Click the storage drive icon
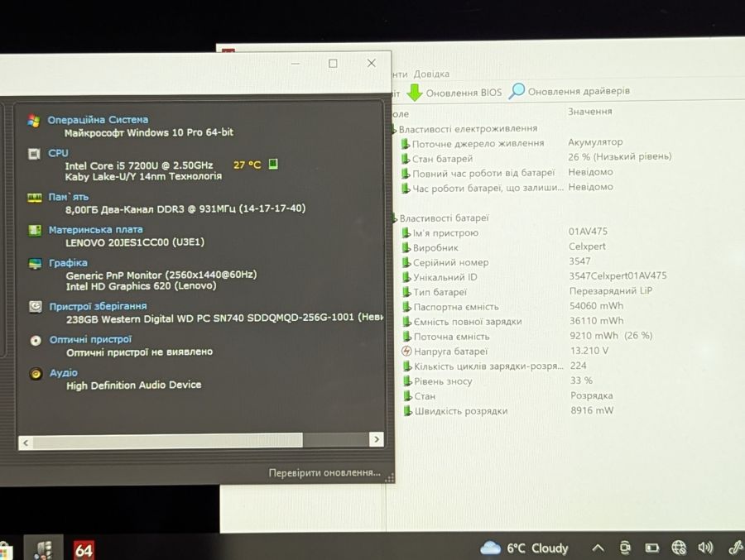 pyautogui.click(x=35, y=307)
